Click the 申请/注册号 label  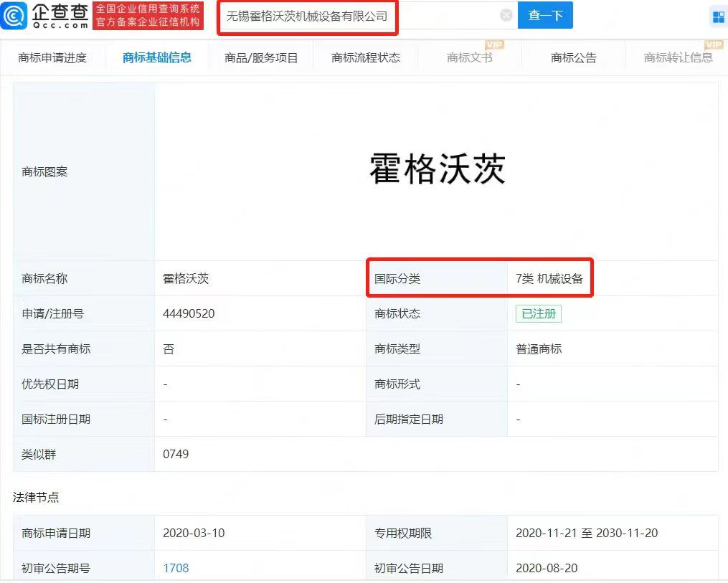pyautogui.click(x=52, y=314)
